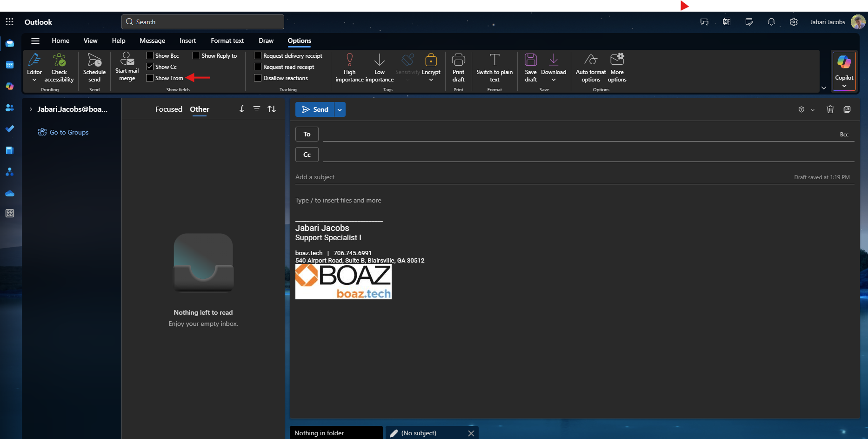The width and height of the screenshot is (868, 439).
Task: Expand the Encrypt dropdown menu
Action: (x=431, y=80)
